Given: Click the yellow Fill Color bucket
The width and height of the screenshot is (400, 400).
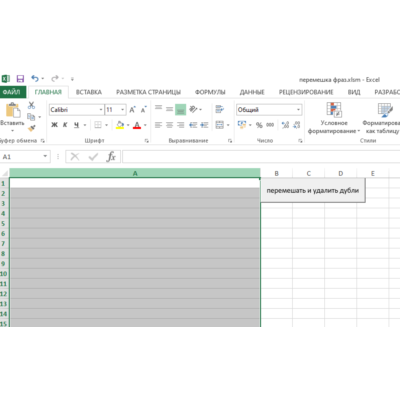Looking at the screenshot, I should pos(120,125).
